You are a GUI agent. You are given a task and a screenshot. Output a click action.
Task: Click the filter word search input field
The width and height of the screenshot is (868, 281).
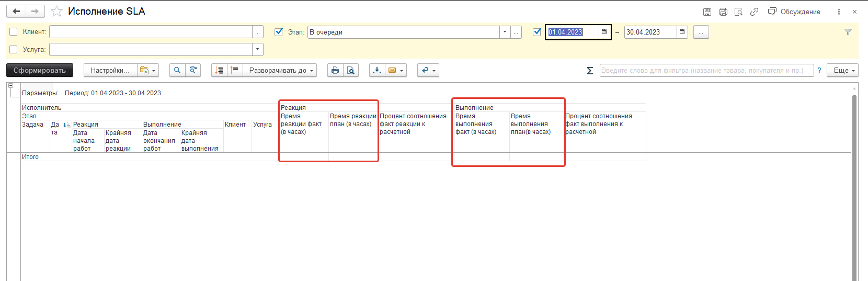pos(706,70)
